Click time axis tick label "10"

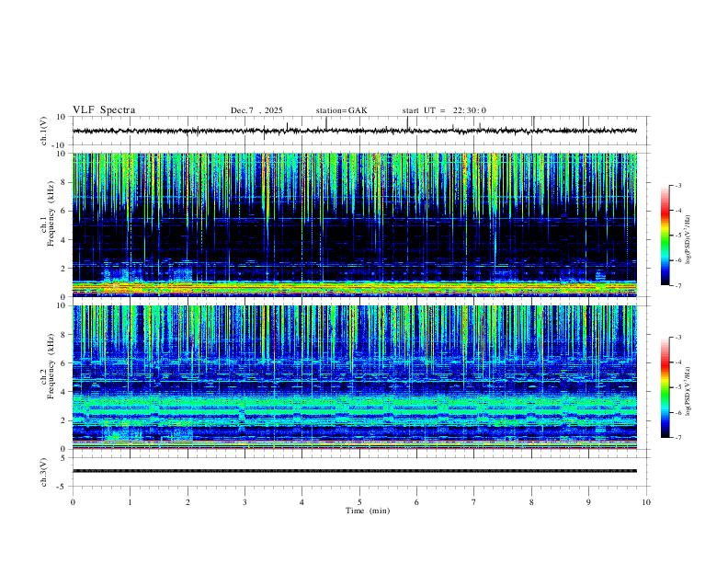[x=646, y=502]
